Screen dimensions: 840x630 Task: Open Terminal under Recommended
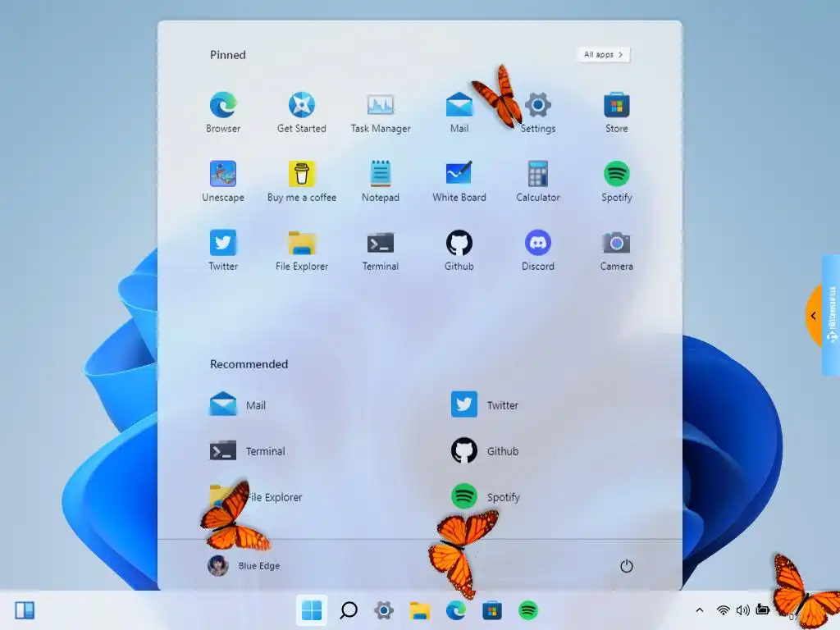247,451
